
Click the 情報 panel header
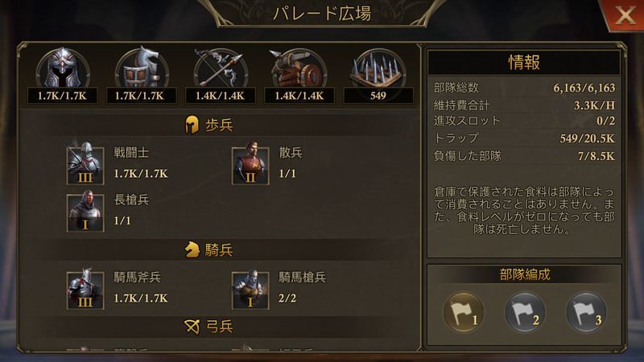pyautogui.click(x=524, y=63)
